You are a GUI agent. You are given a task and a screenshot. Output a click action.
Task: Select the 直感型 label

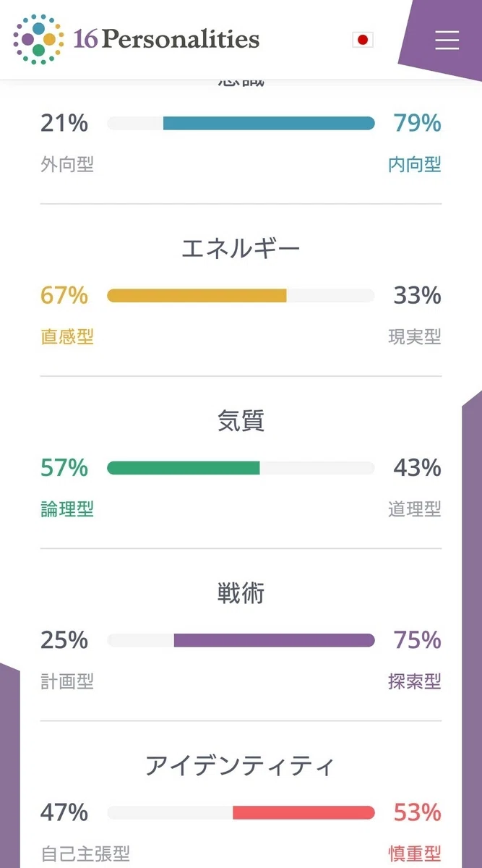[x=67, y=337]
